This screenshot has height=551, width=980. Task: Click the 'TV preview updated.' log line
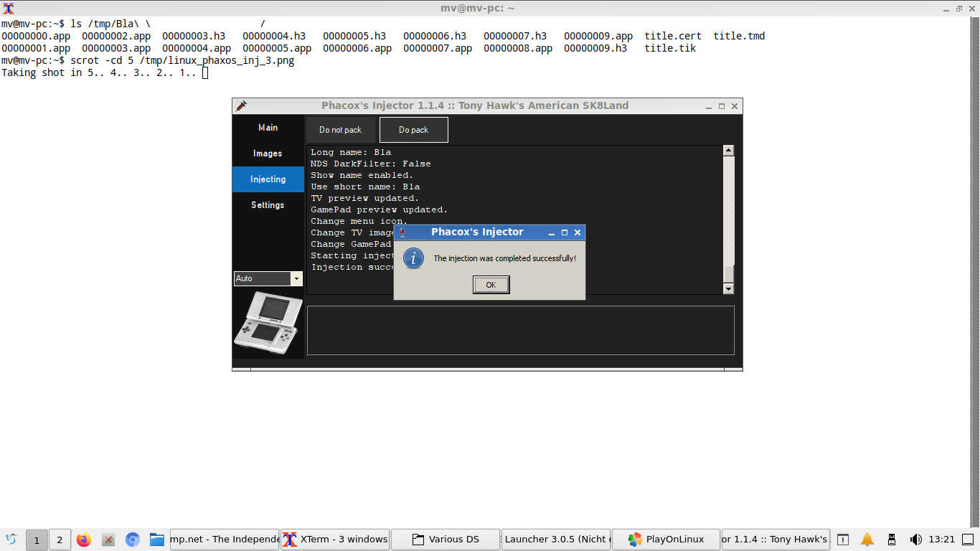tap(365, 198)
